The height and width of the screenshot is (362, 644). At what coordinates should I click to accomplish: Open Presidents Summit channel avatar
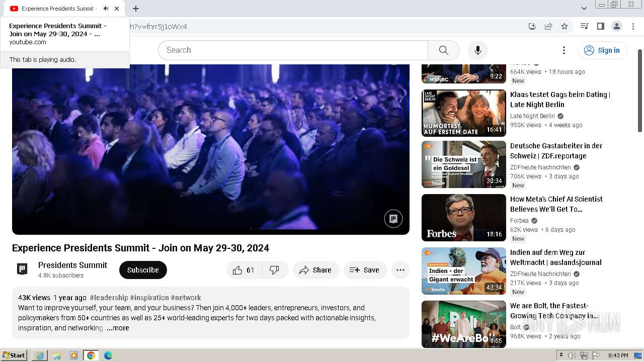coord(22,269)
